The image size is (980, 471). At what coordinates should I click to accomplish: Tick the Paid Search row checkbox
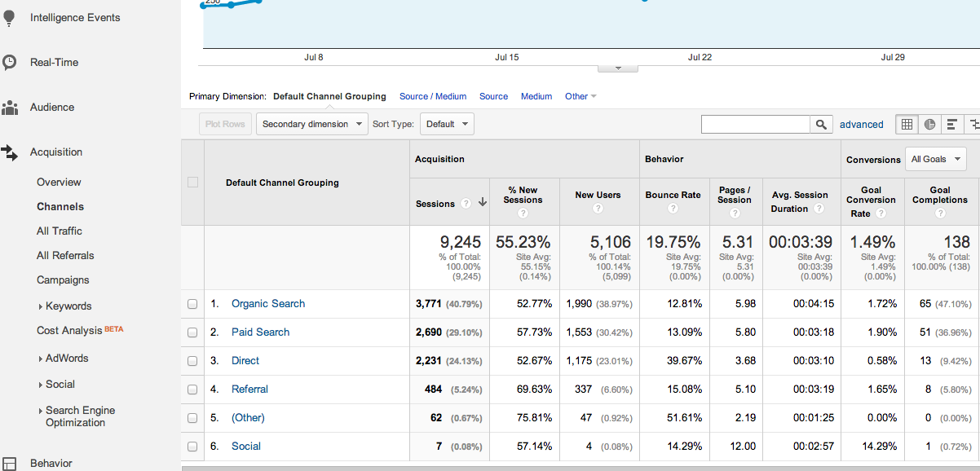point(192,332)
